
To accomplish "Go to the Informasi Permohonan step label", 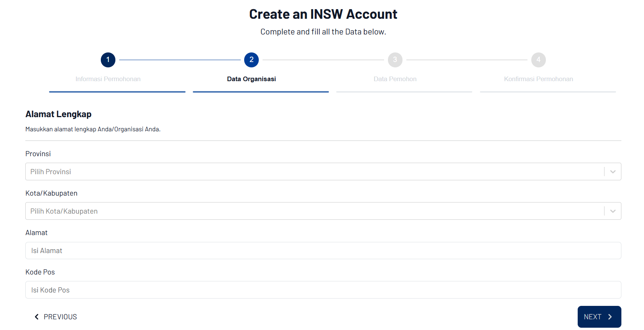I will pos(108,79).
